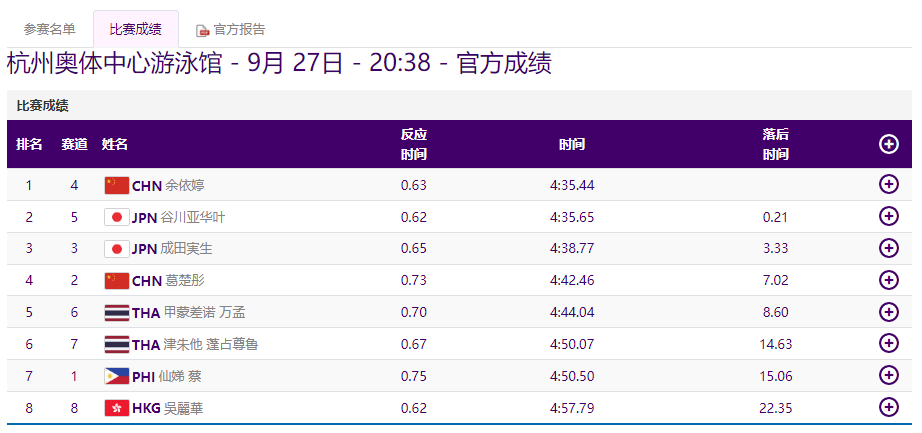Screen dimensions: 922x433
Task: Click Japan flag beside 成田実生
Action: pos(117,249)
